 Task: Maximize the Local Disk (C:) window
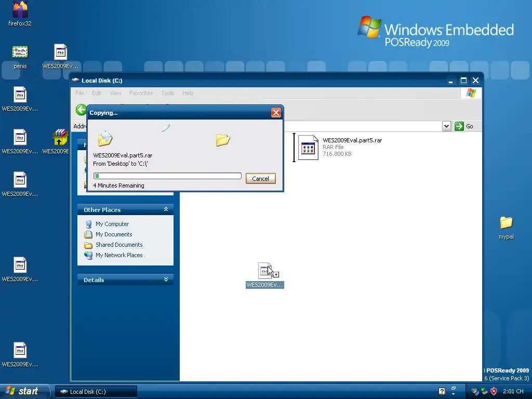[x=463, y=81]
